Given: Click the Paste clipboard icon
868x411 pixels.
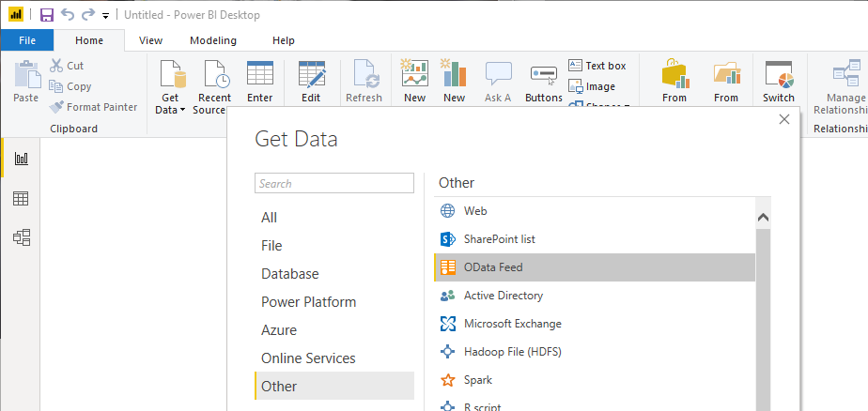Looking at the screenshot, I should click(x=26, y=82).
